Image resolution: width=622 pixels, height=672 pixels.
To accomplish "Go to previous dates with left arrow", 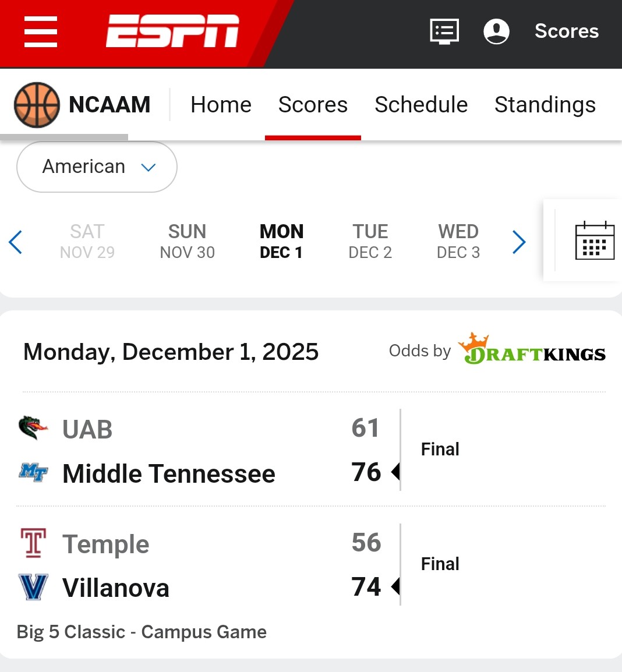I will click(x=16, y=242).
